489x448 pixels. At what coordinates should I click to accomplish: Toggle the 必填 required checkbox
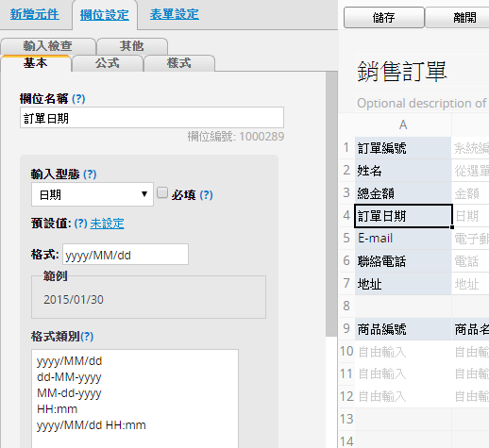coord(162,192)
